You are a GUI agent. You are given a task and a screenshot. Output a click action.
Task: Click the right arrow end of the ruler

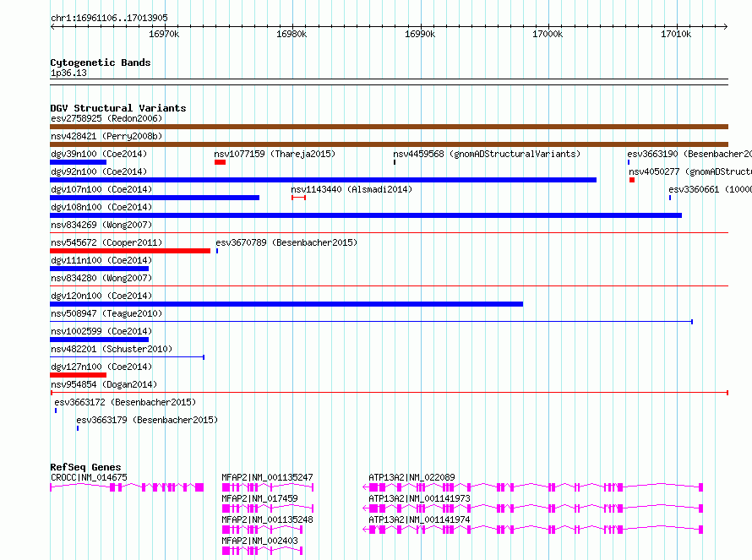coord(726,26)
